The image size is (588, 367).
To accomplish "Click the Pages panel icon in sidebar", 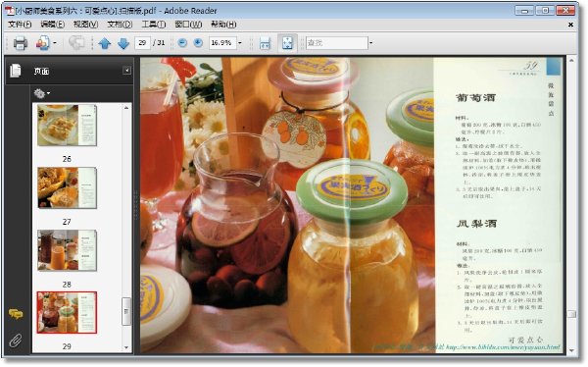I will pos(16,71).
